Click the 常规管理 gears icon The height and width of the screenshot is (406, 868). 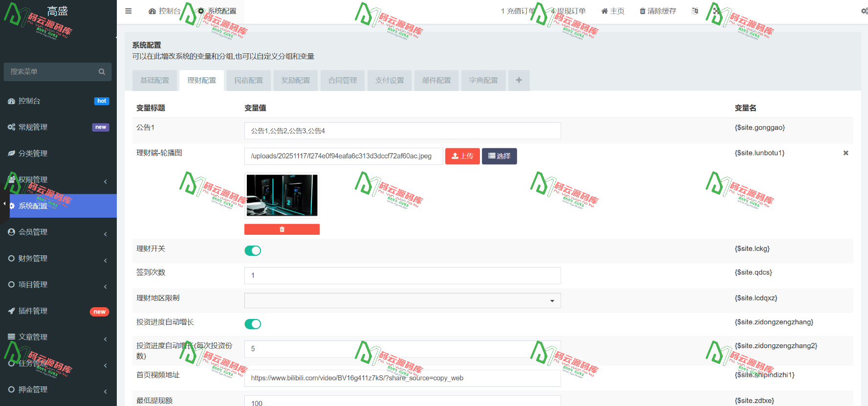tap(11, 127)
